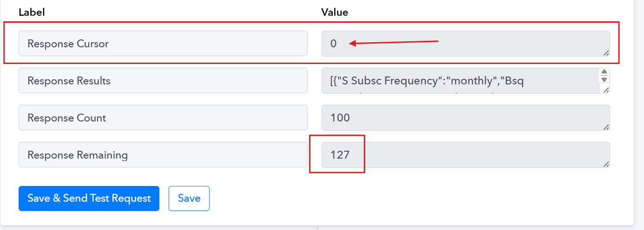Click the Save & Send Test Request button
This screenshot has width=644, height=230.
[x=89, y=198]
